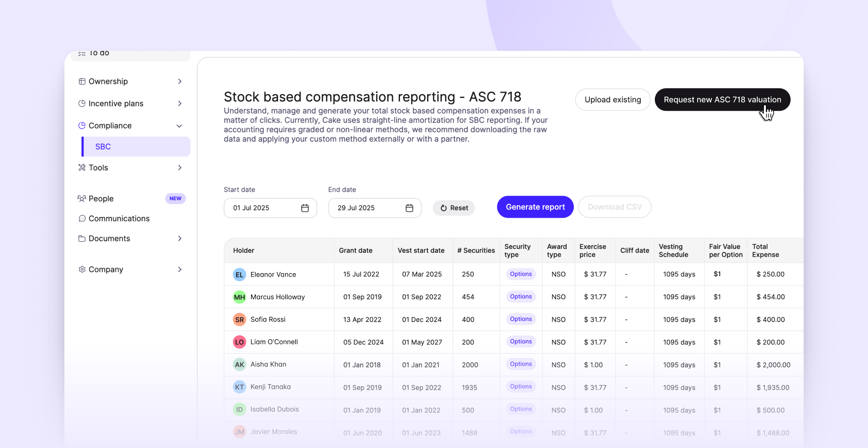Request new ASC 718 valuation
This screenshot has width=868, height=448.
click(x=723, y=100)
